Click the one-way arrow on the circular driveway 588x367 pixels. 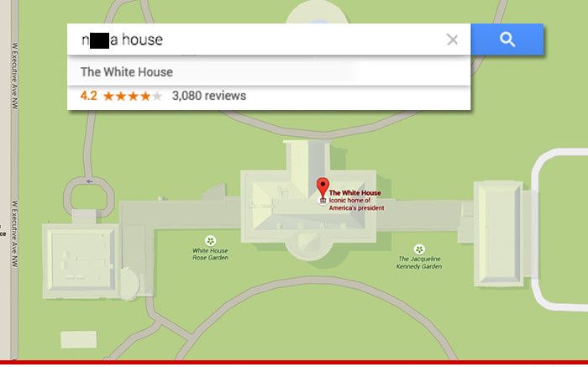(89, 181)
